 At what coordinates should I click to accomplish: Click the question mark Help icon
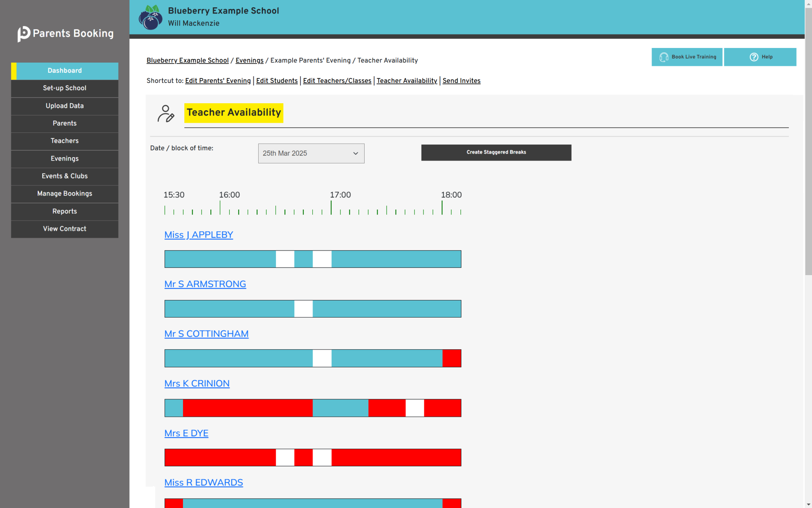click(754, 57)
